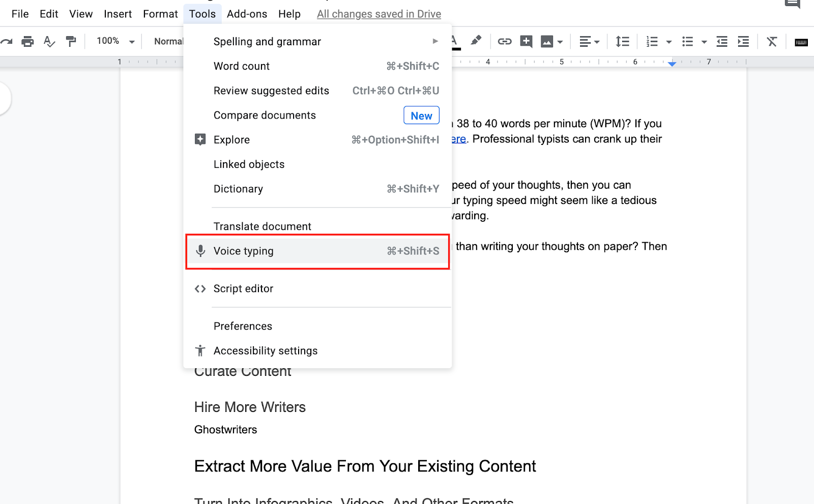Select Linked objects menu entry
The height and width of the screenshot is (504, 814).
coord(317,164)
